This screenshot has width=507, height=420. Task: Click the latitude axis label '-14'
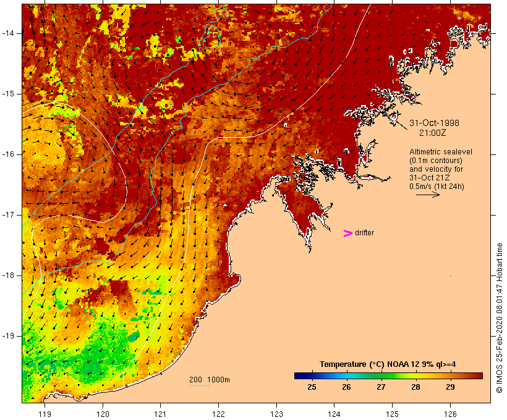pos(8,33)
